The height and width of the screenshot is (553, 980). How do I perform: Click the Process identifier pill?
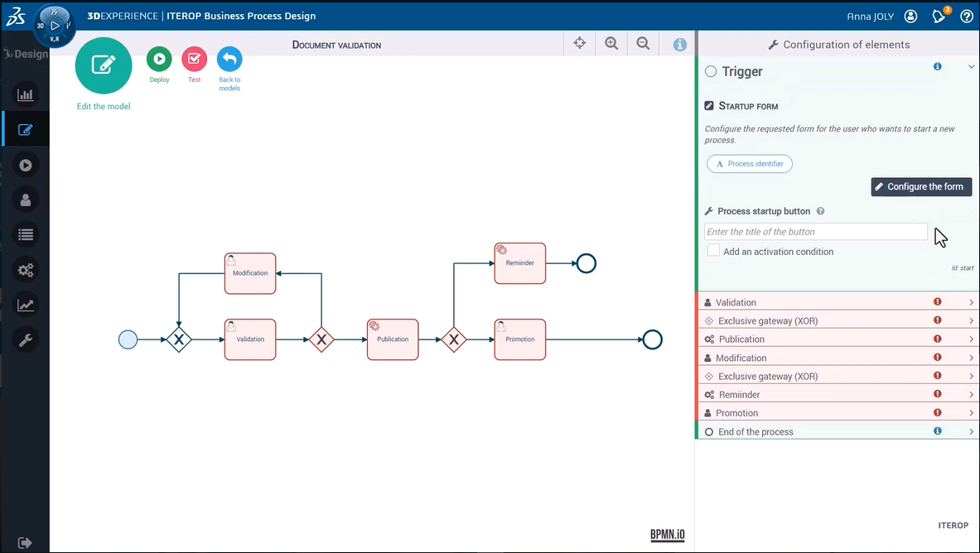[x=750, y=164]
